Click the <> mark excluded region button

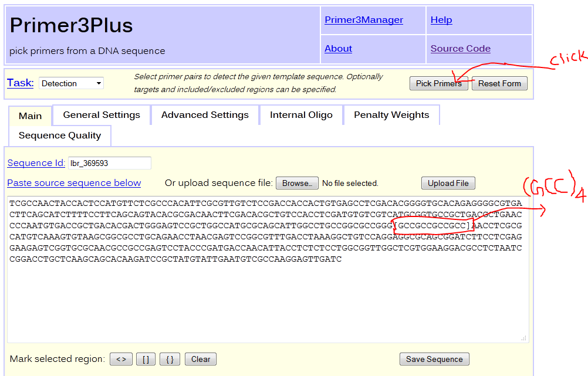coord(120,359)
